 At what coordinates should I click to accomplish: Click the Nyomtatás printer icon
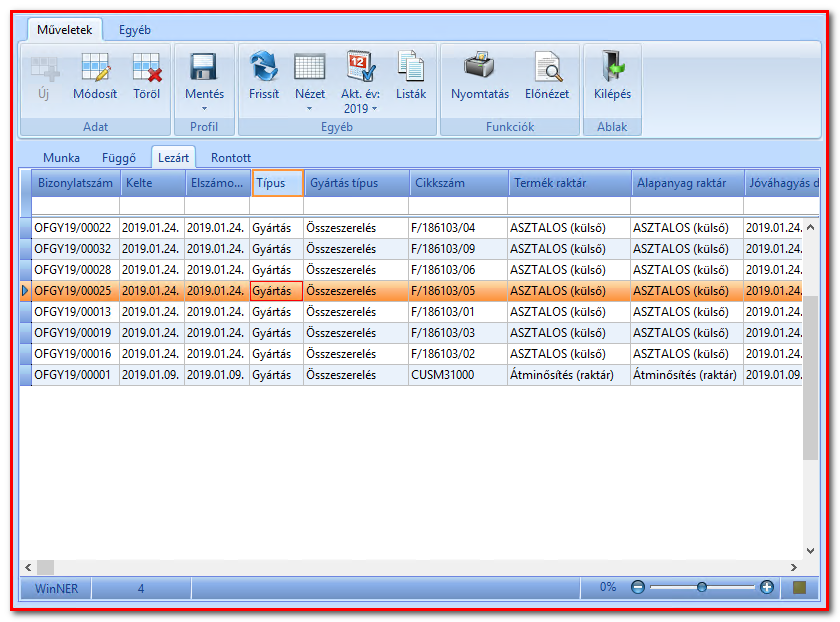[479, 67]
